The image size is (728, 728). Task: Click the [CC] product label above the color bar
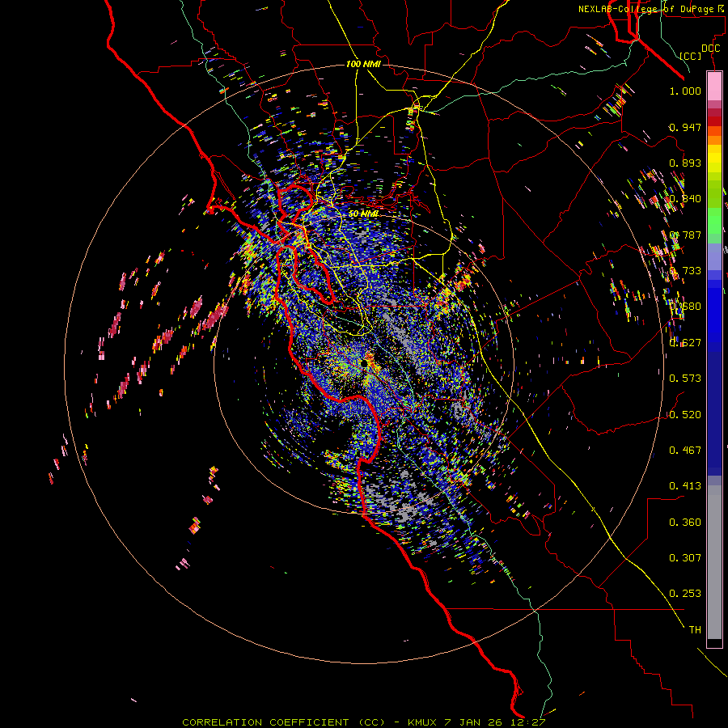[x=691, y=56]
